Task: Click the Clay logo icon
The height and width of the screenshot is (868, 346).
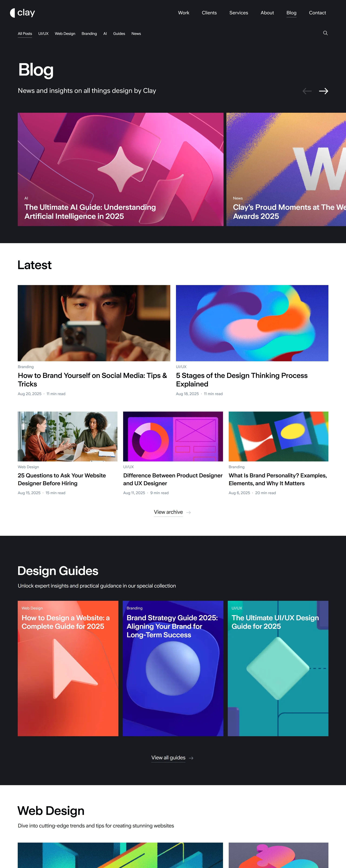Action: 12,13
